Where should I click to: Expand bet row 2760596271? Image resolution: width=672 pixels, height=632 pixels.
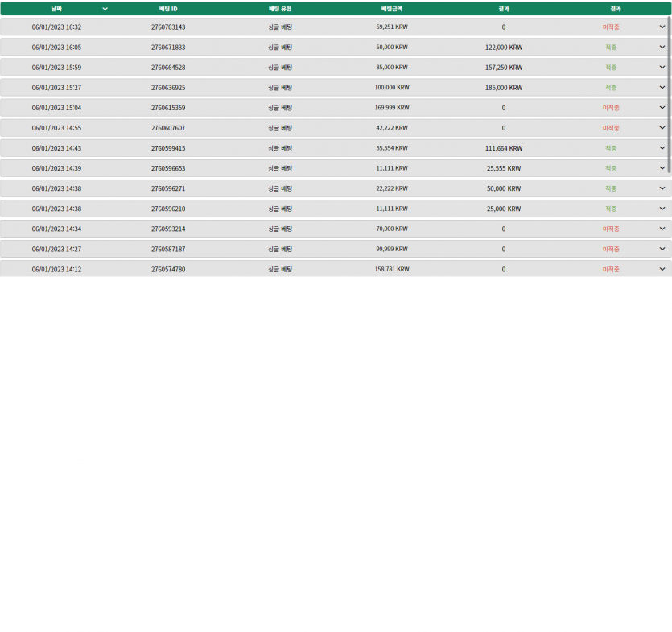[x=662, y=188]
